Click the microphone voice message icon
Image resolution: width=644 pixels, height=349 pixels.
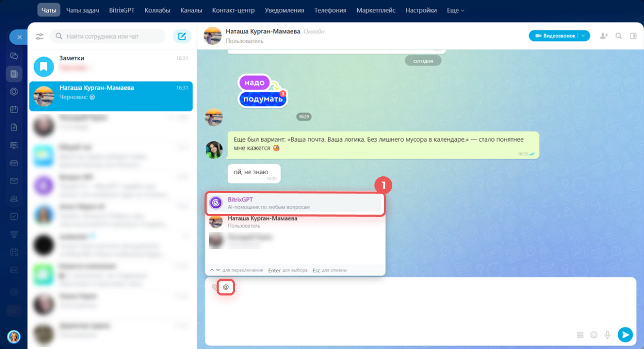[608, 335]
